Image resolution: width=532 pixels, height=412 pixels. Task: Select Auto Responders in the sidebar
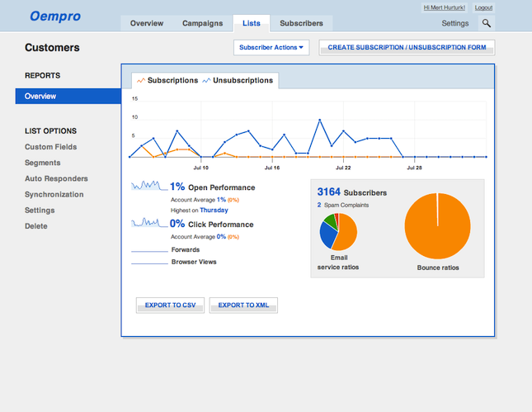pyautogui.click(x=56, y=178)
